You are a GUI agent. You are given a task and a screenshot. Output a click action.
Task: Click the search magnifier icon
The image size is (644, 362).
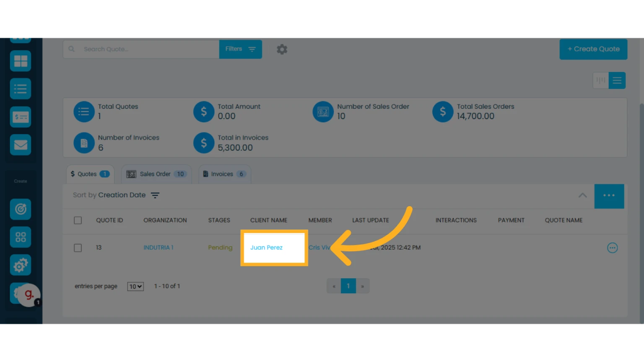coord(72,49)
